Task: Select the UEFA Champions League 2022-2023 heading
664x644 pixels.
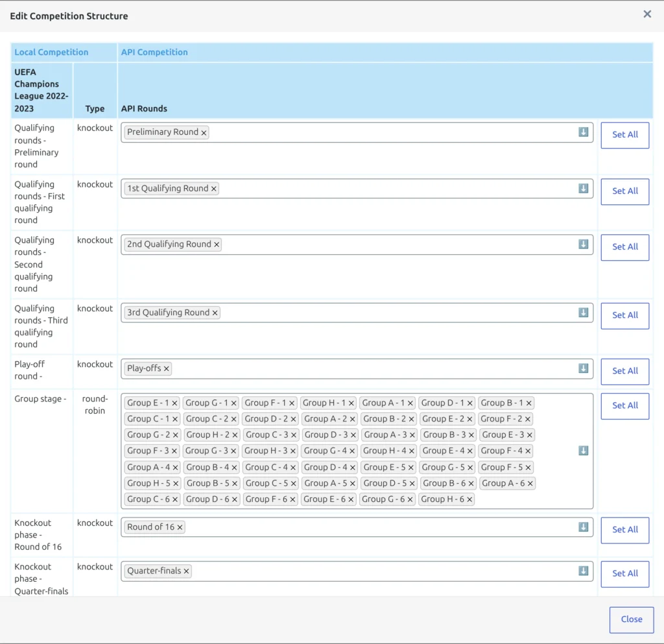Action: [41, 90]
